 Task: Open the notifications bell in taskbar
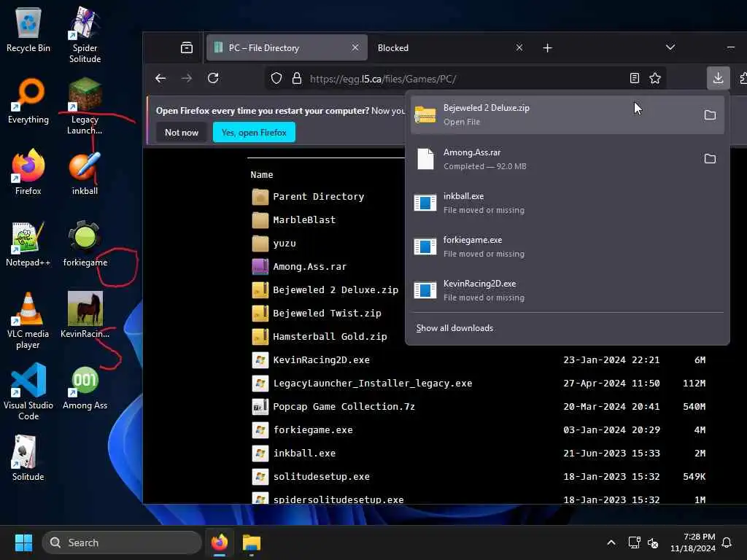point(727,542)
